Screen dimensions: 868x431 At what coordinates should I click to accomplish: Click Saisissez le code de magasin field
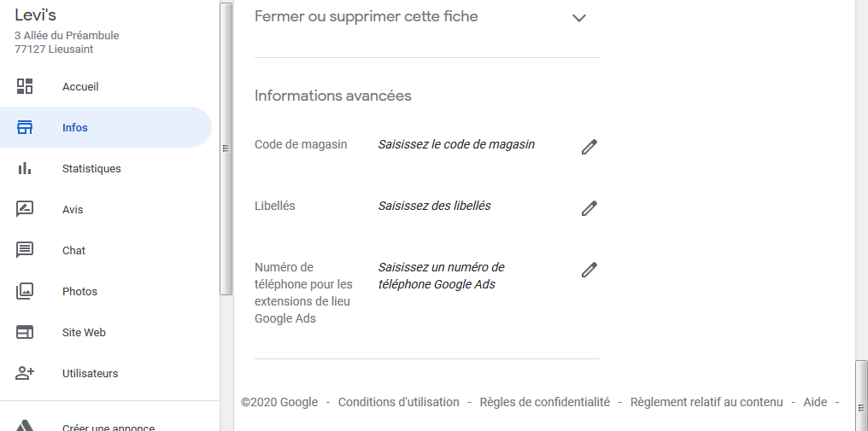pos(456,145)
